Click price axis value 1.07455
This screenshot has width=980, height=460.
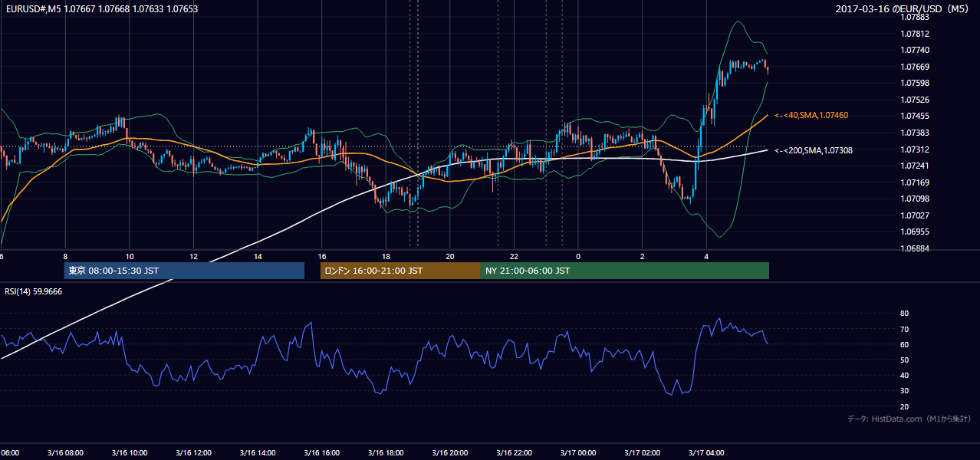click(x=916, y=117)
